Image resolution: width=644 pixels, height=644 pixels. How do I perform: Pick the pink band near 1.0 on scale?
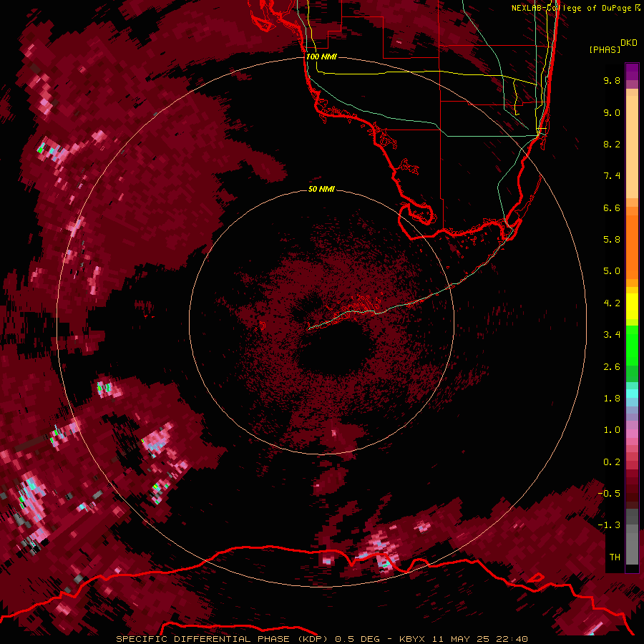coord(632,434)
